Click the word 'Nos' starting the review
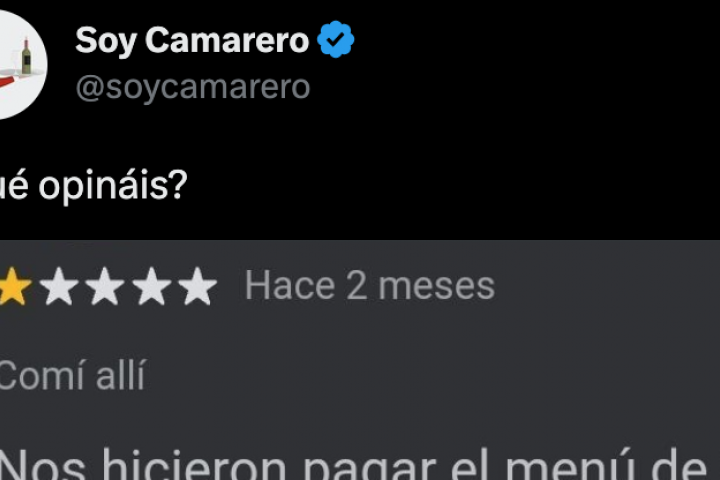Screen dimensions: 720x480 (x=43, y=466)
